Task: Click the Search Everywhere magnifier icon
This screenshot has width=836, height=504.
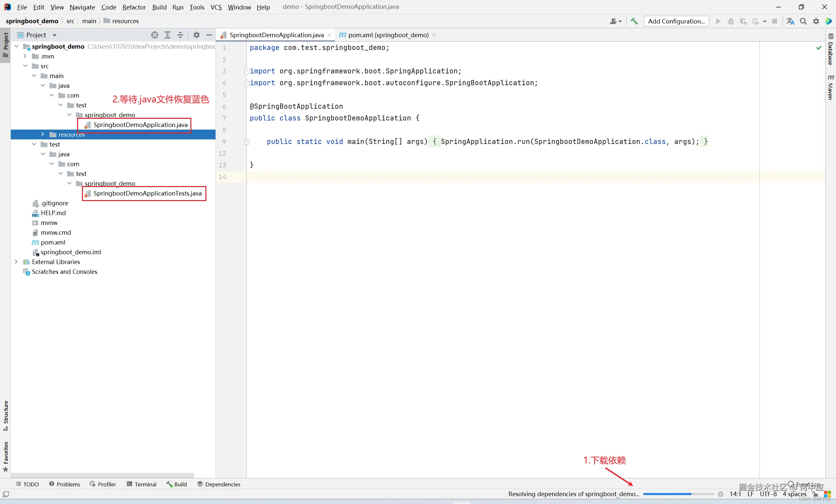Action: point(803,21)
